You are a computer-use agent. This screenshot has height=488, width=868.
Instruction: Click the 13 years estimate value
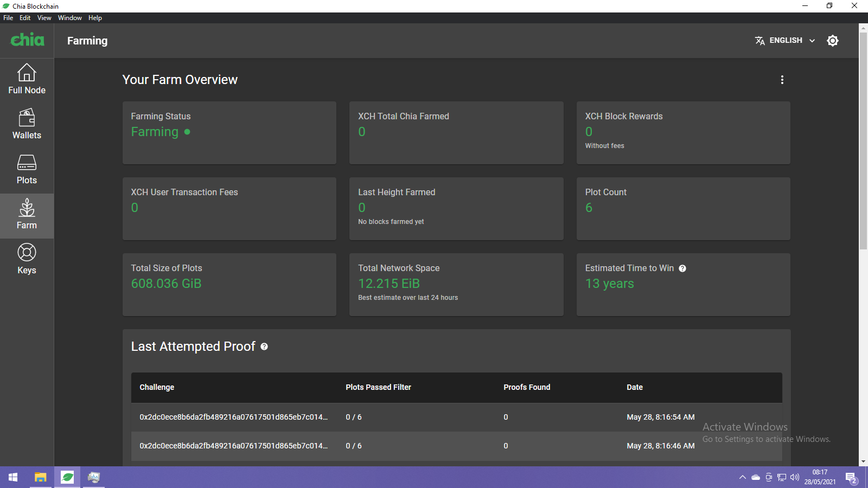click(609, 284)
